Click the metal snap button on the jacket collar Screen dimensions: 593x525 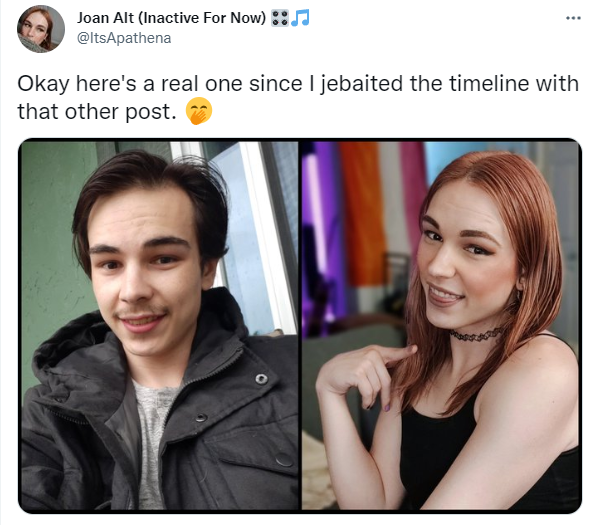pyautogui.click(x=261, y=378)
